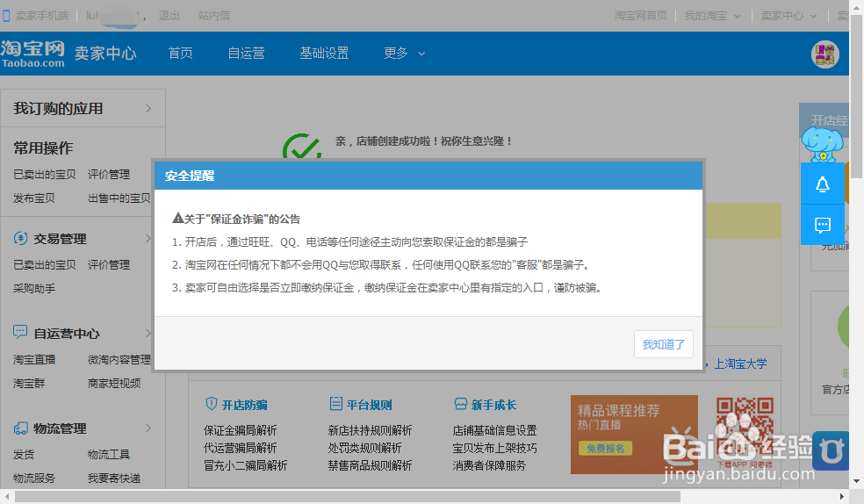
Task: Open 淘宝直播 link
Action: (34, 359)
